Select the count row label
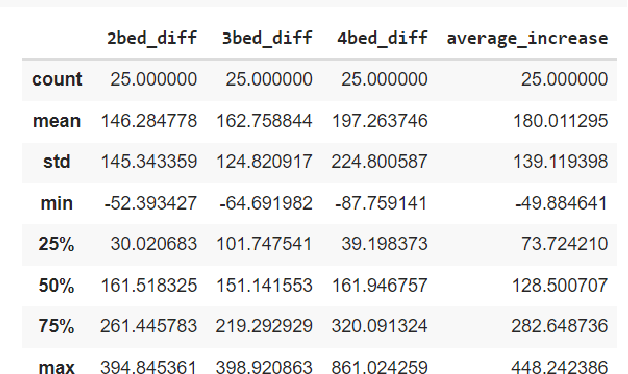 (57, 79)
